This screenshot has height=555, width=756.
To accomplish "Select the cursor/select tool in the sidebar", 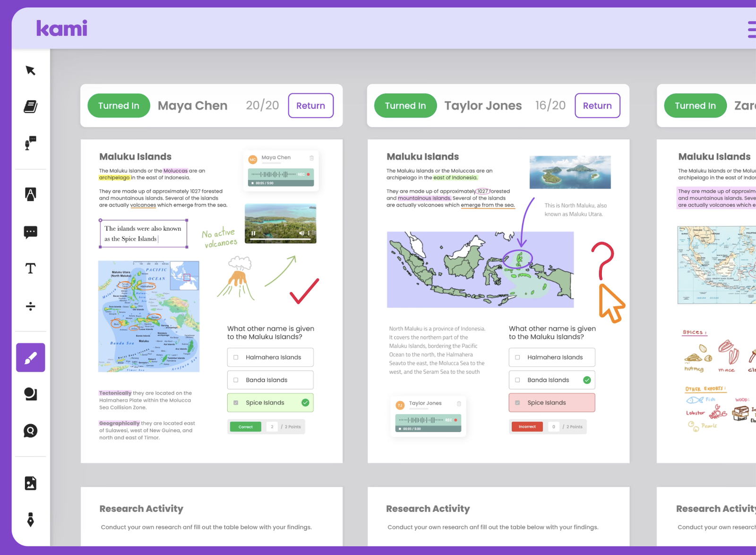I will click(x=30, y=70).
